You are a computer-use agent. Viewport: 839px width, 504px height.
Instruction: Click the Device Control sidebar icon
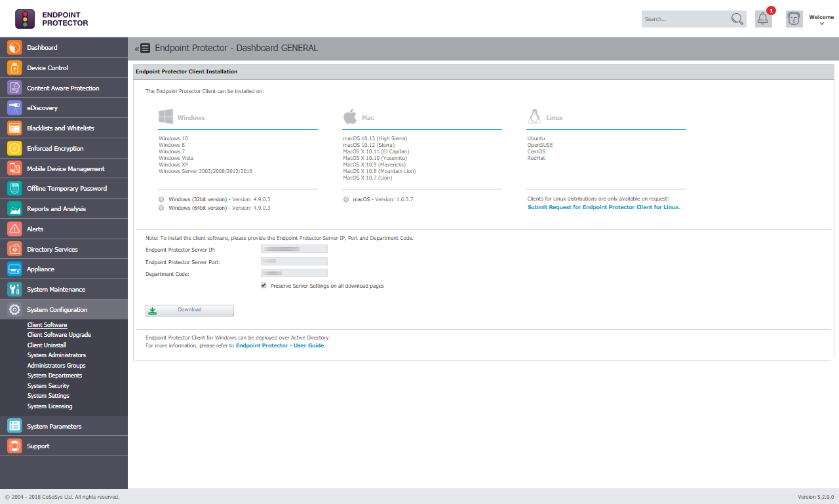pos(14,68)
